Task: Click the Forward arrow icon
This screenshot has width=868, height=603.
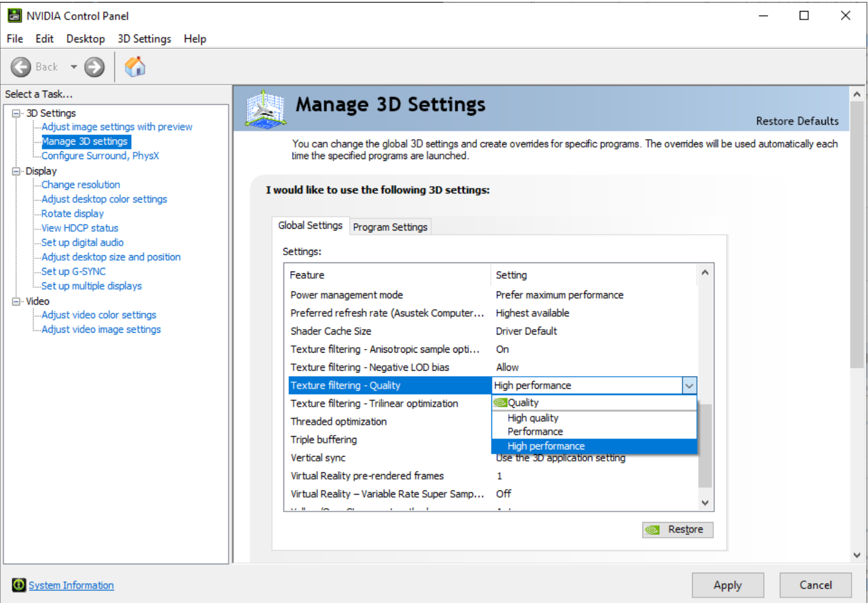Action: click(94, 67)
